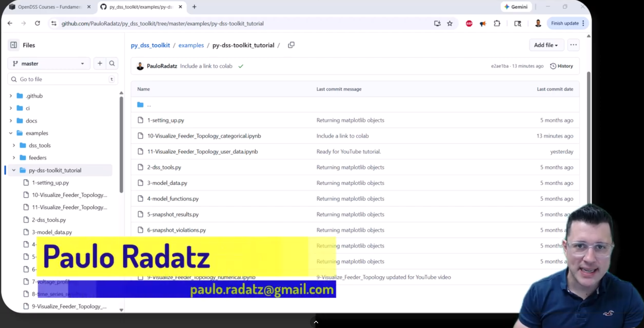
Task: Click the copy path icon
Action: point(291,45)
